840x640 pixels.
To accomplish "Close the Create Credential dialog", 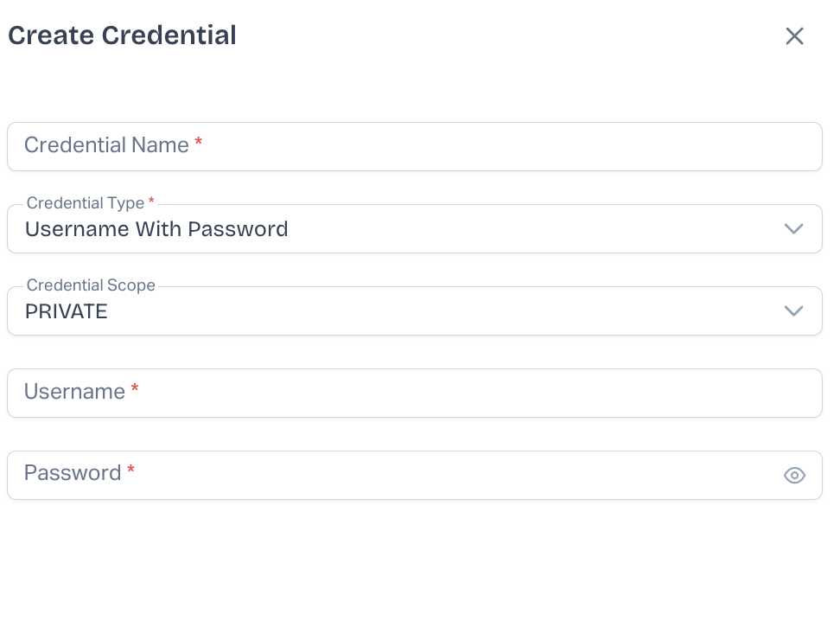I will click(x=794, y=36).
